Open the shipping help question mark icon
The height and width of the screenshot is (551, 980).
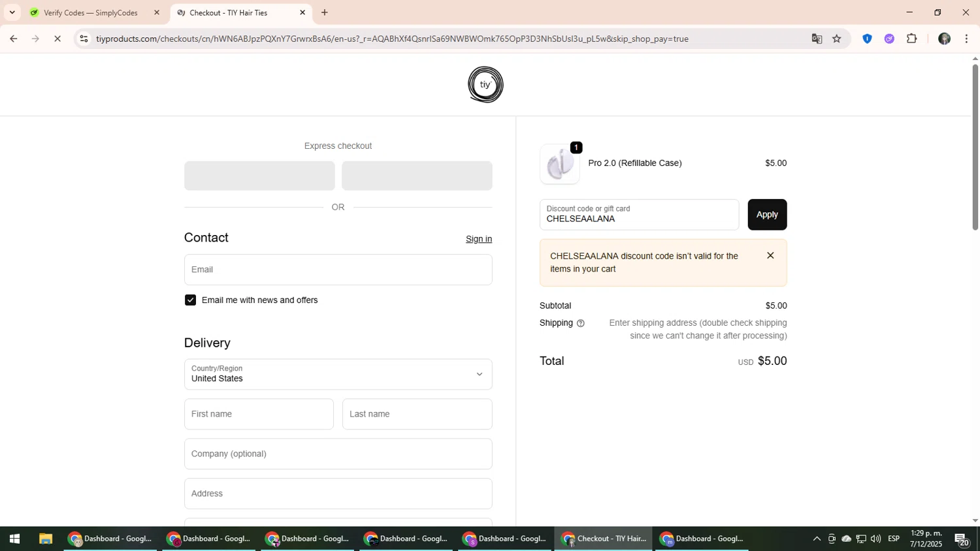pos(580,323)
